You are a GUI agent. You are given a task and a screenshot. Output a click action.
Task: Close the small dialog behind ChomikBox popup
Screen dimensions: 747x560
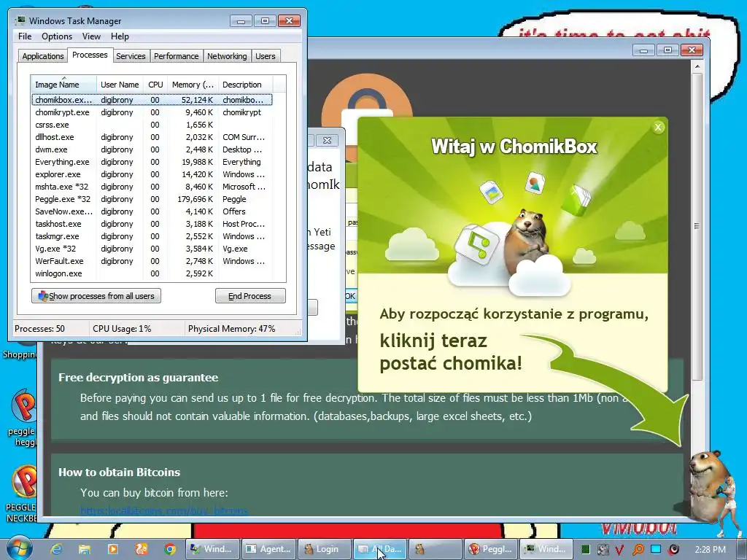pos(328,141)
